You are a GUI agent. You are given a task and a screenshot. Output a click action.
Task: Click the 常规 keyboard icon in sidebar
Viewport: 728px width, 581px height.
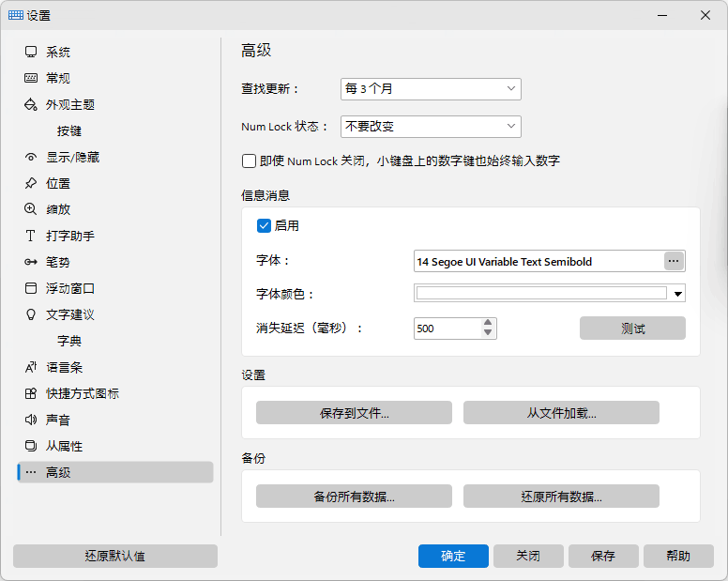click(x=31, y=78)
